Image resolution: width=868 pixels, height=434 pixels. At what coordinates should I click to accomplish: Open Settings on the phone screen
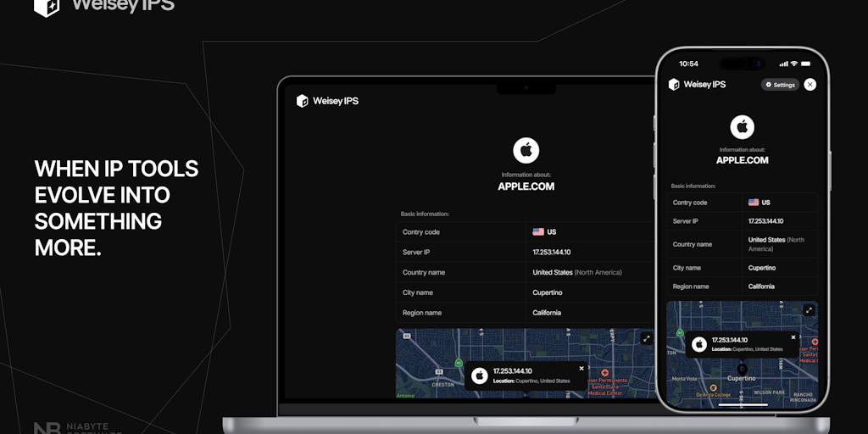pos(780,85)
